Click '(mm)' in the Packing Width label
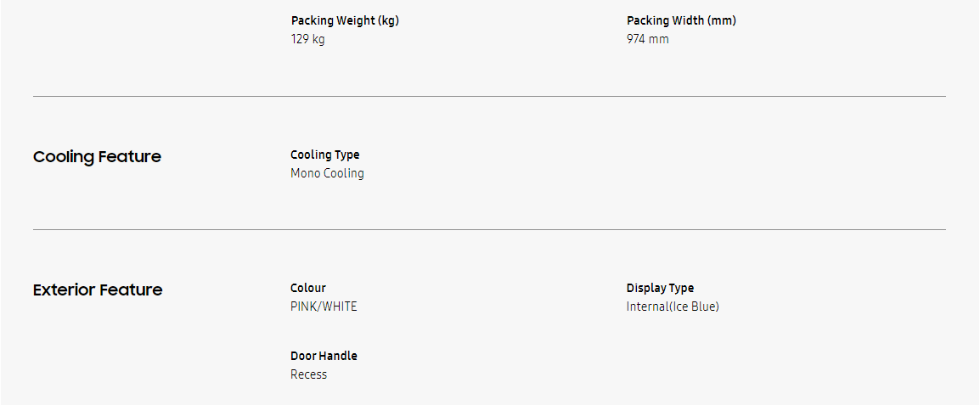The height and width of the screenshot is (405, 980). [723, 20]
